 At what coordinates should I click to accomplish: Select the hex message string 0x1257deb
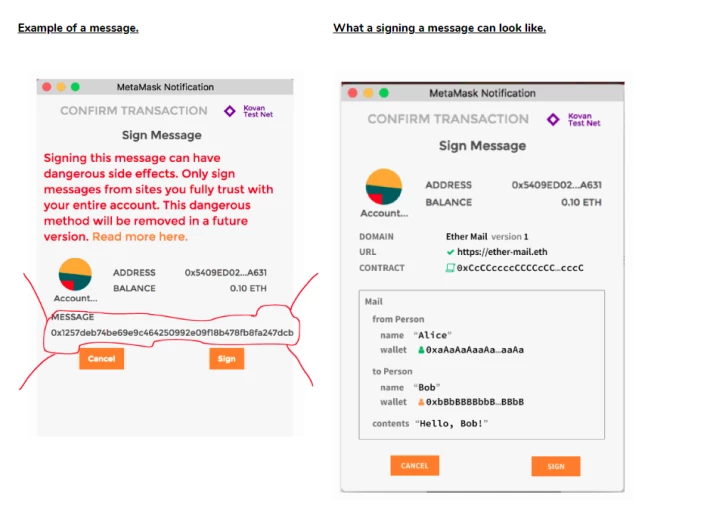click(172, 333)
